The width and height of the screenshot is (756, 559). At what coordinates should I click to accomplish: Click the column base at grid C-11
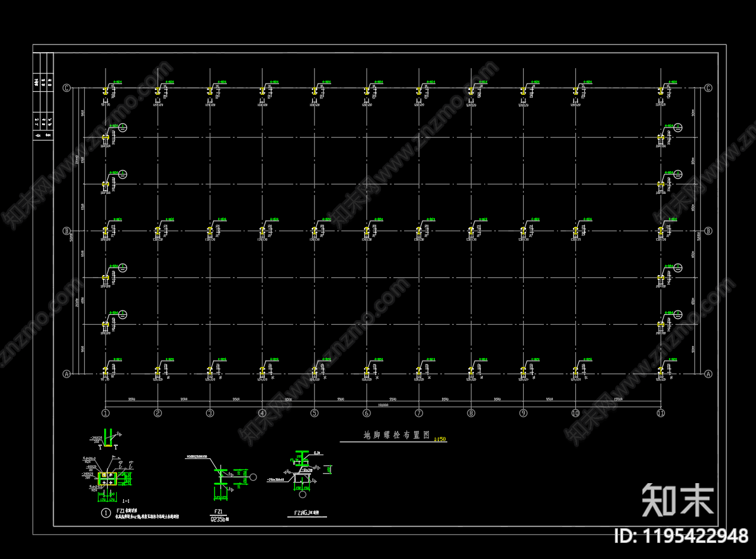[661, 91]
